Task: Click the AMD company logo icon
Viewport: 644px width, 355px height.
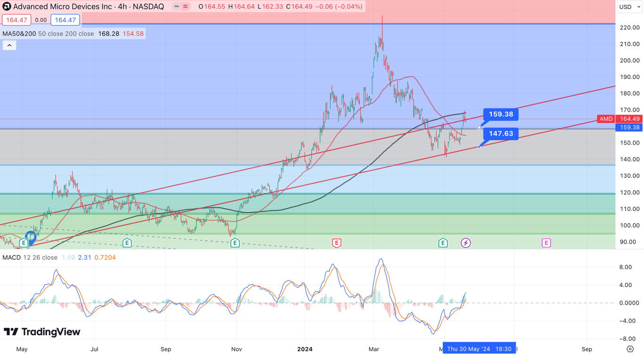Action: point(7,7)
